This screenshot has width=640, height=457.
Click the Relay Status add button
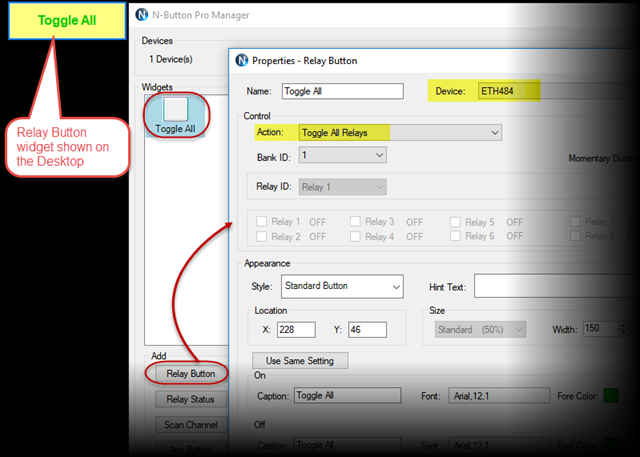[x=191, y=399]
